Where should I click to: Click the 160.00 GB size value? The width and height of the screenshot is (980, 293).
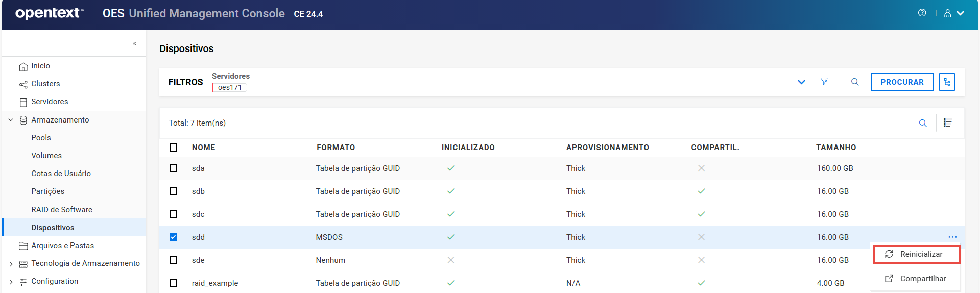(835, 168)
